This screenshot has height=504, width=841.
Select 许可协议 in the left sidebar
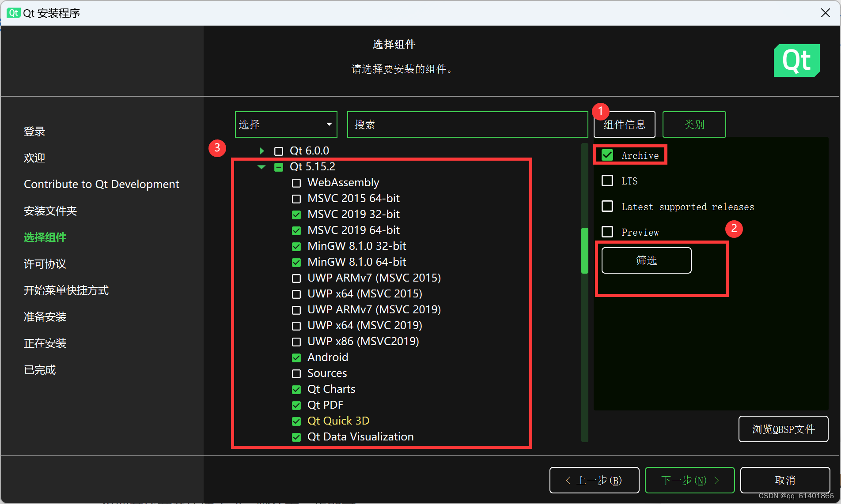(x=45, y=264)
